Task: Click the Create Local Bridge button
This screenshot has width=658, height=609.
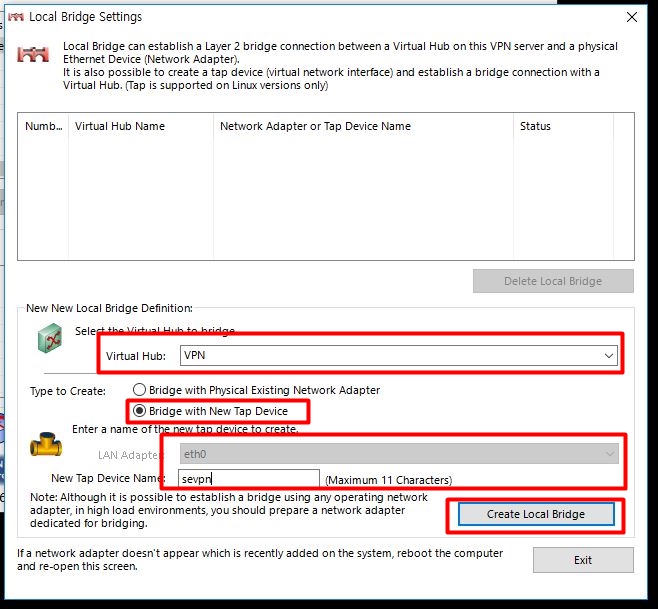Action: pyautogui.click(x=536, y=514)
